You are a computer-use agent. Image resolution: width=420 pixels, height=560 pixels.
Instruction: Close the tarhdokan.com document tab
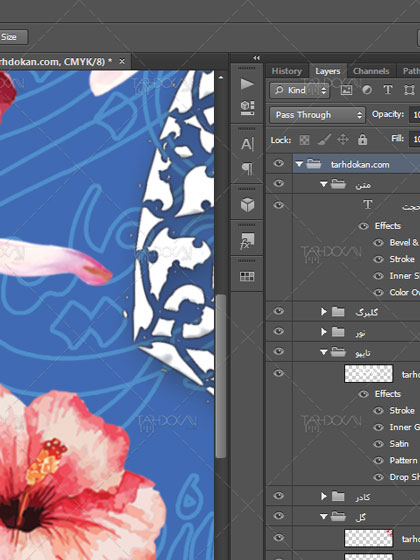[x=122, y=61]
